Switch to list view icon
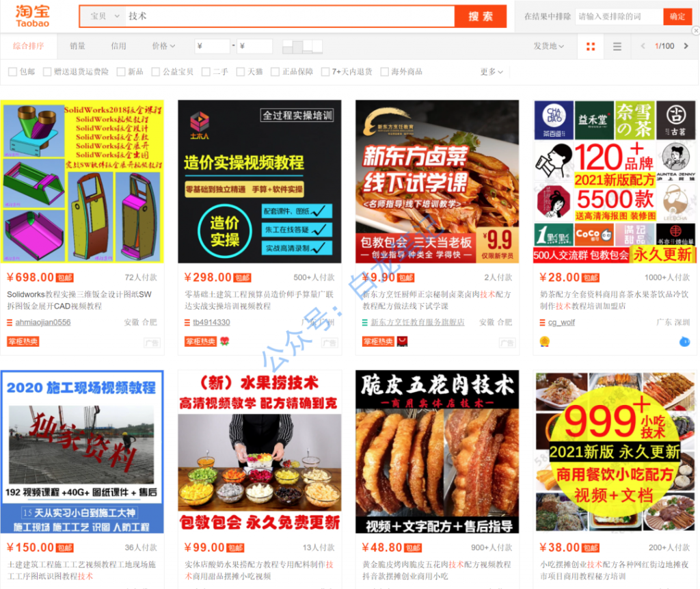The height and width of the screenshot is (589, 700). pyautogui.click(x=617, y=46)
